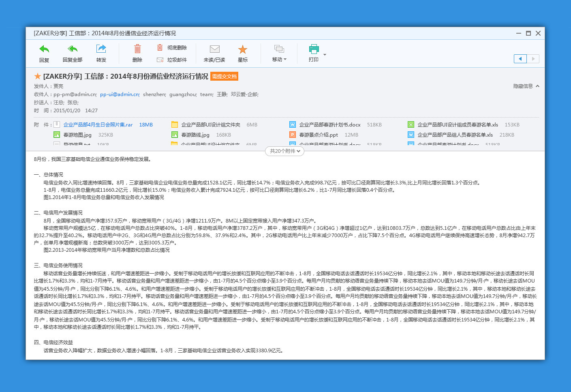Click the folder icon of 企业产品部UI设计组文件夹

click(x=175, y=124)
